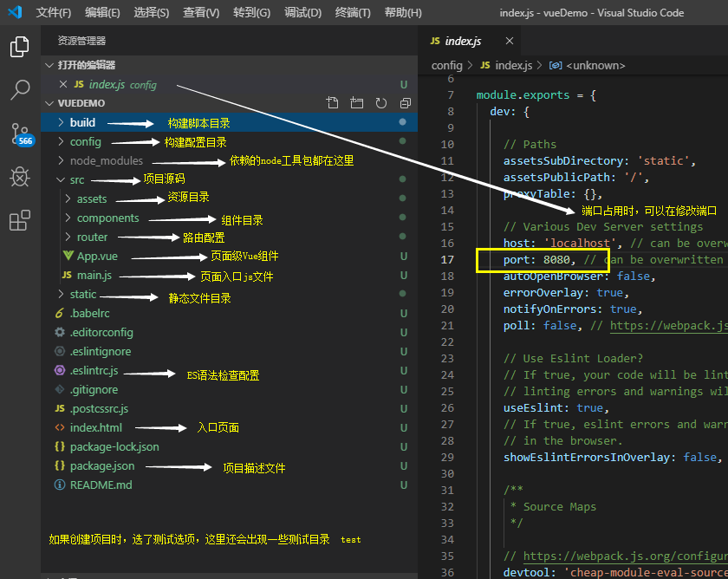Image resolution: width=728 pixels, height=579 pixels.
Task: Click the Babel icon of .babelrc
Action: click(60, 313)
